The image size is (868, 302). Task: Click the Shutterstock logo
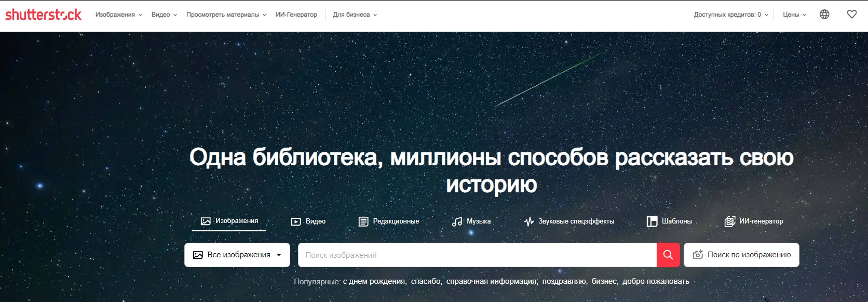coord(43,15)
